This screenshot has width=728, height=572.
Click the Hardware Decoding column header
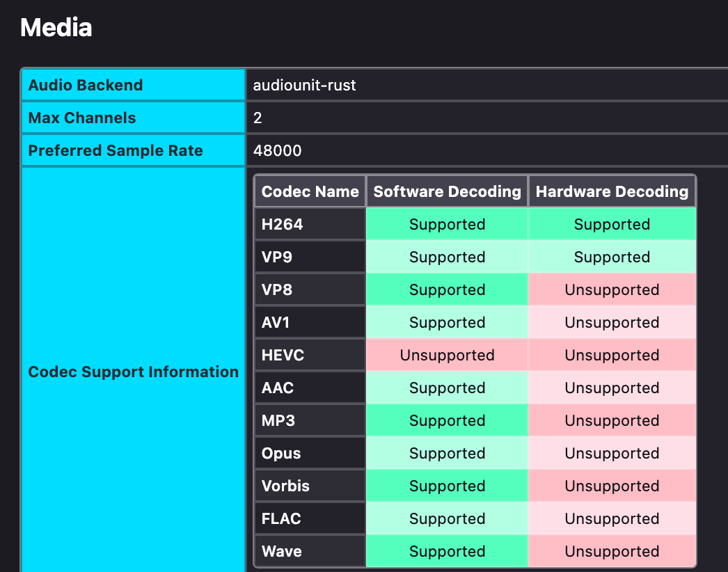pyautogui.click(x=612, y=191)
